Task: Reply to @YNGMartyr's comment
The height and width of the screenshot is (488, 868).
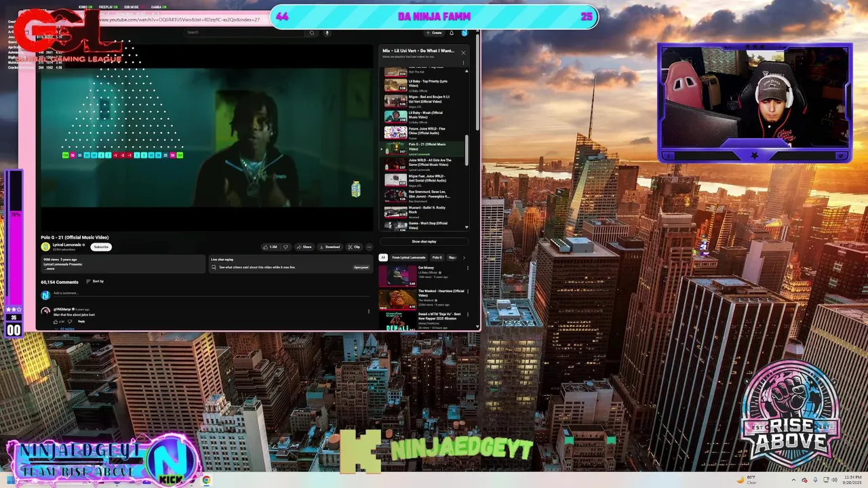Action: point(81,321)
